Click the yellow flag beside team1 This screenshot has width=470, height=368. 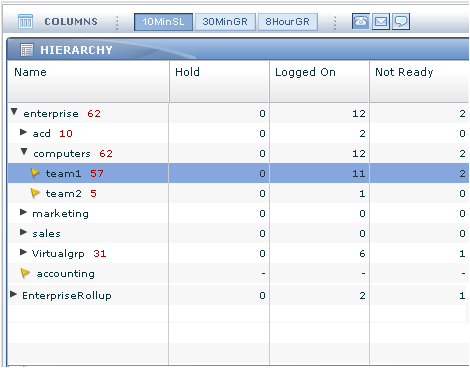click(35, 173)
